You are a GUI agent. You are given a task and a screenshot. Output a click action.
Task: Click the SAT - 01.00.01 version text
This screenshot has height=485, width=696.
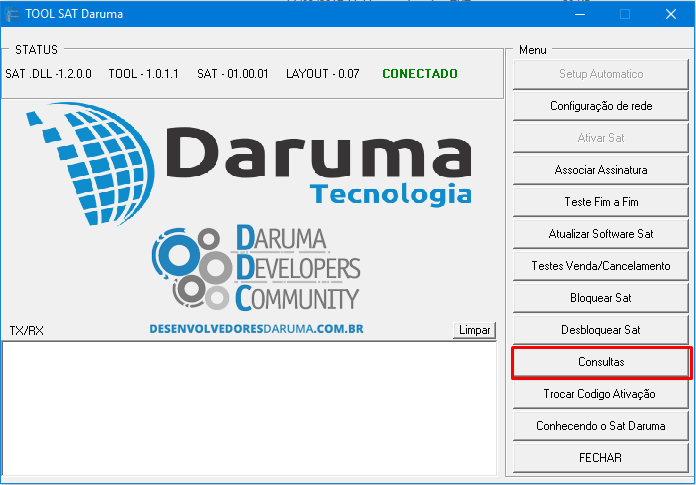233,74
